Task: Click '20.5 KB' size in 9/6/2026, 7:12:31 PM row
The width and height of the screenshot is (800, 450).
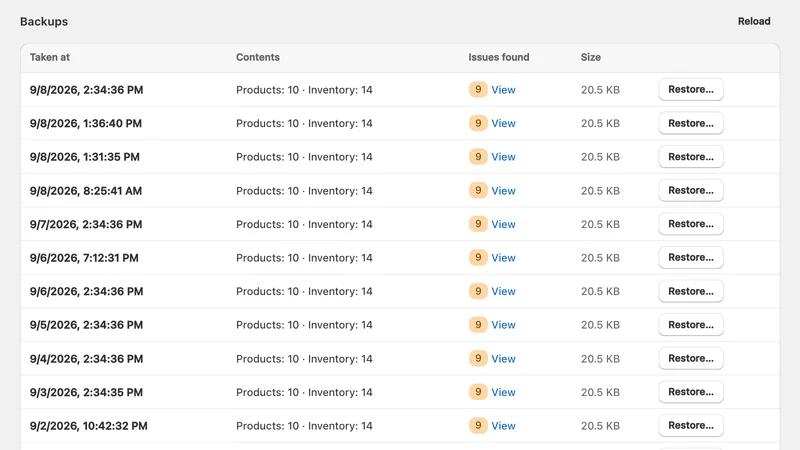Action: coord(600,258)
